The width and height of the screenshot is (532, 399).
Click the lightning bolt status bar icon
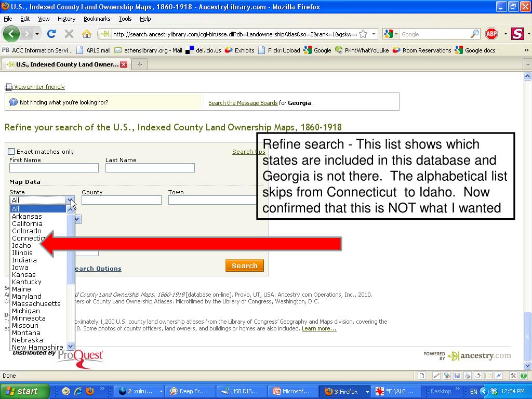(x=499, y=376)
